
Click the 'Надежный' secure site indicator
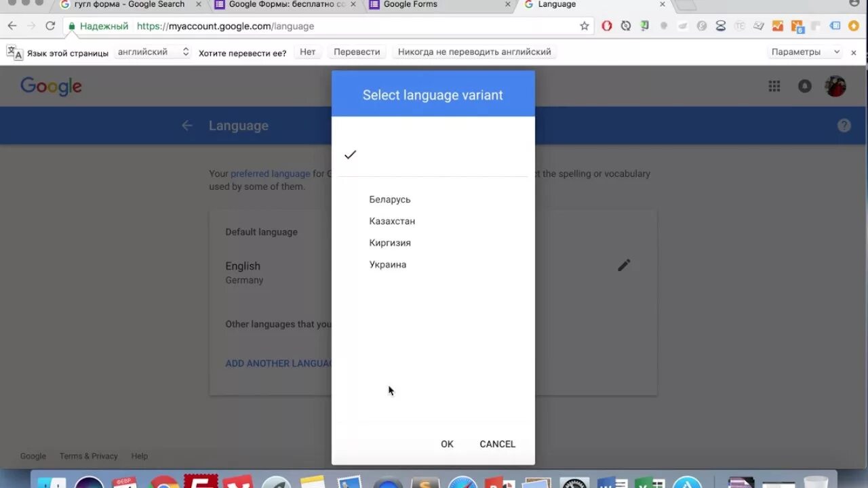(x=98, y=26)
